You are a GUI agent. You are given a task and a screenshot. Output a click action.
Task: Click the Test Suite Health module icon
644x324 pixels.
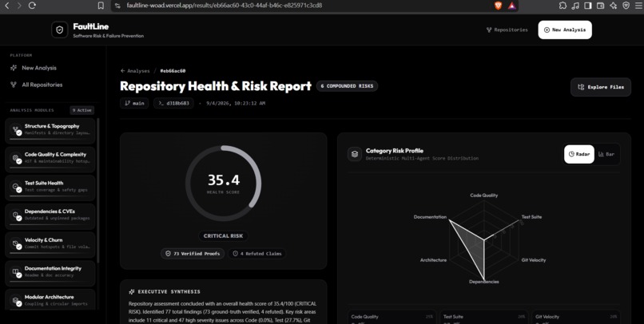tap(16, 187)
